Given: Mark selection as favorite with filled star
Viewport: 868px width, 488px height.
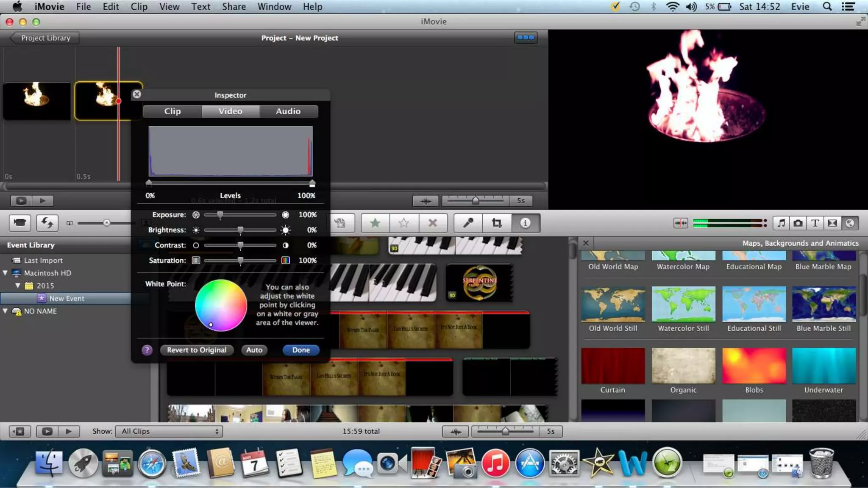Looking at the screenshot, I should [x=375, y=223].
